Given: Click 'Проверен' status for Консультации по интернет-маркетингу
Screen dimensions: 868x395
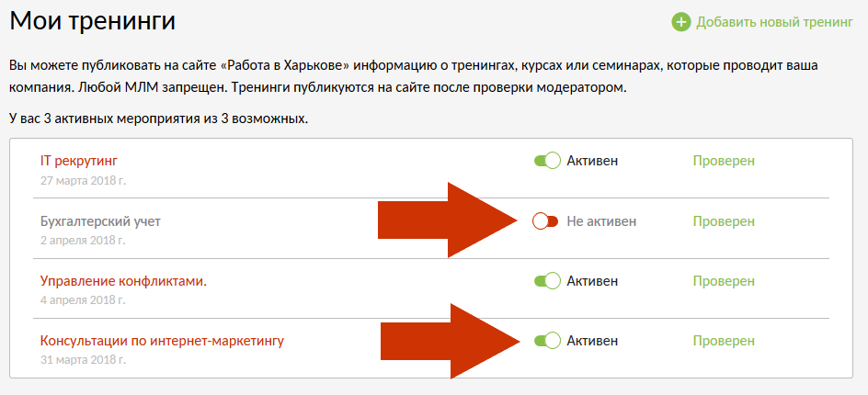Looking at the screenshot, I should (x=724, y=341).
